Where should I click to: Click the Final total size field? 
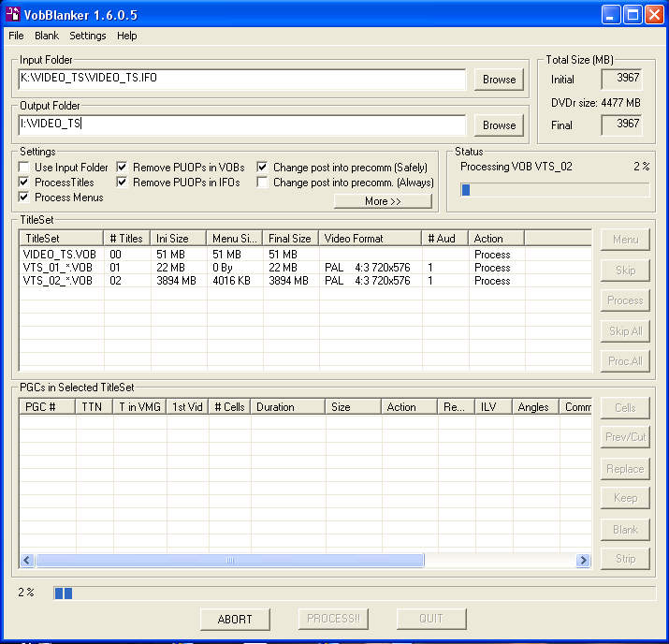pos(621,125)
